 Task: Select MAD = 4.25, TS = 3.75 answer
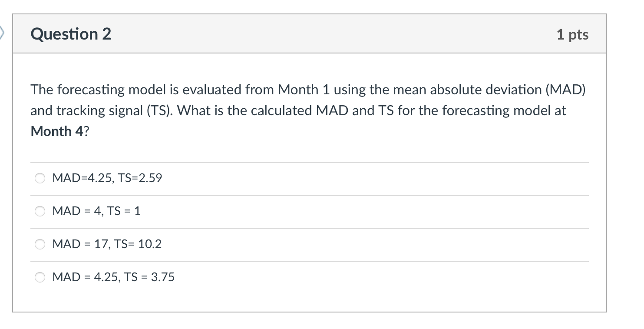click(x=40, y=277)
